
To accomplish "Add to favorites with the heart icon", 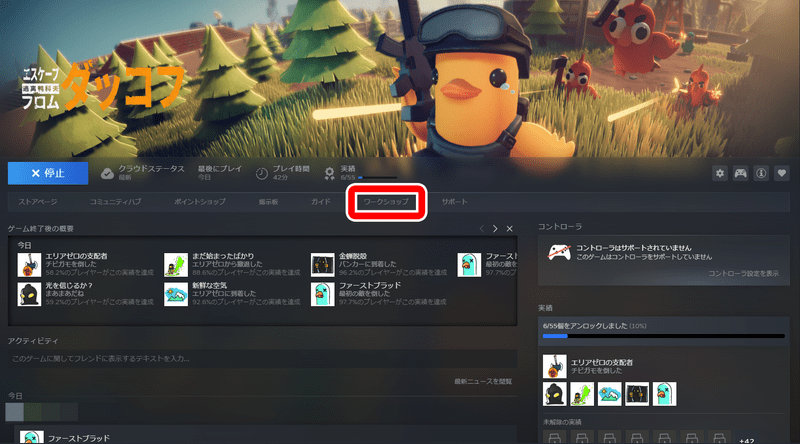I will coord(782,174).
